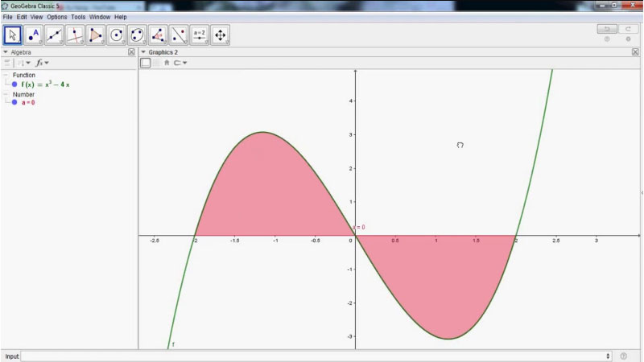Select the Move Graphics View tool
Screen dimensions: 644x362
[x=221, y=35]
